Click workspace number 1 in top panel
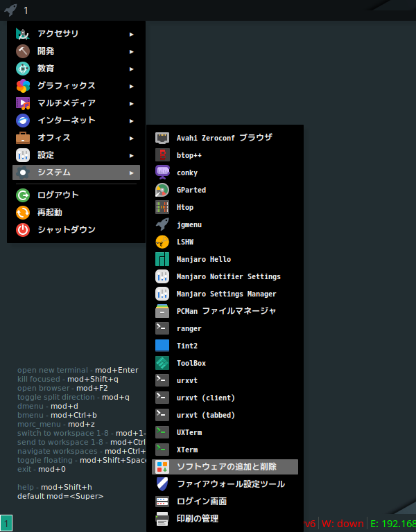The width and height of the screenshot is (416, 532). 26,10
